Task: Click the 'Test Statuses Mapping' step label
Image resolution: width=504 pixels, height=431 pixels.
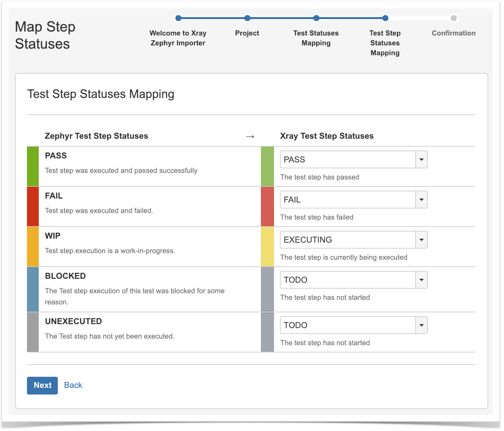Action: click(x=316, y=38)
